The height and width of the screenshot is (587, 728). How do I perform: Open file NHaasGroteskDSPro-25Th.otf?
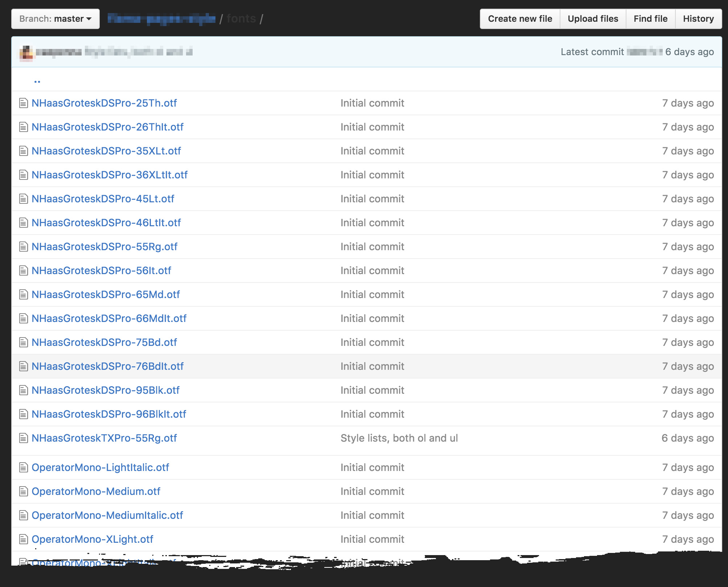[104, 103]
